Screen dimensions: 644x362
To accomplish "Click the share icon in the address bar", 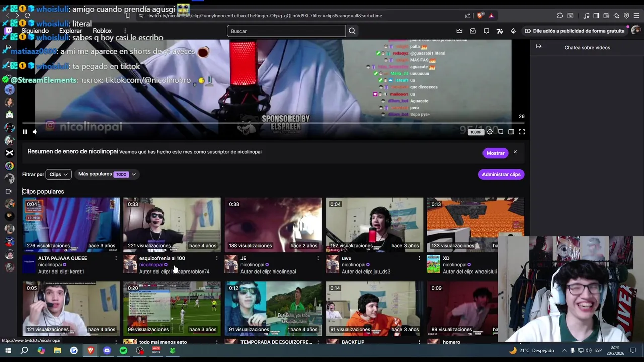I will coord(468,15).
